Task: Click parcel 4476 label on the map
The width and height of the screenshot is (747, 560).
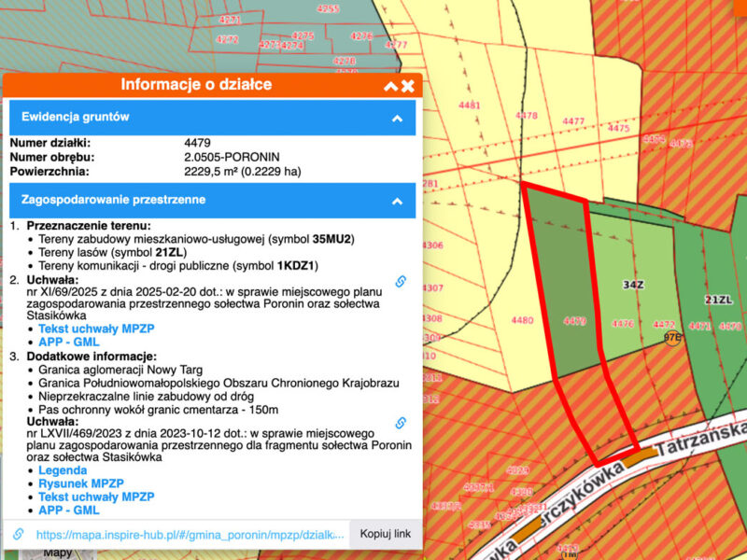Action: tap(623, 324)
